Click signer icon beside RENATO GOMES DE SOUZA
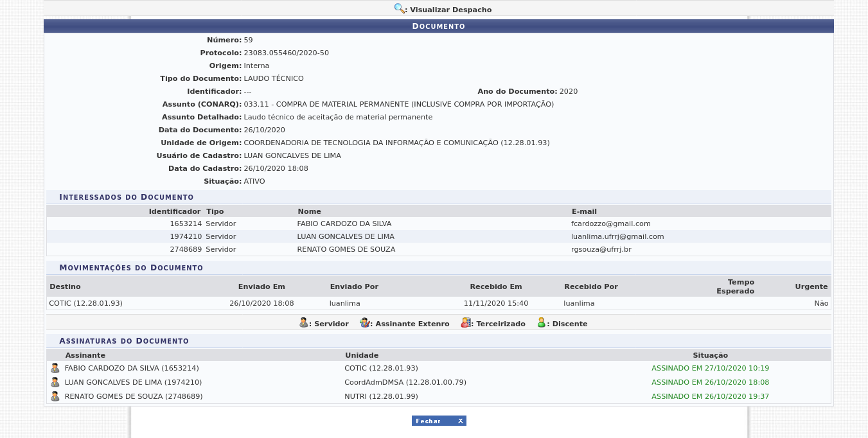 (x=55, y=397)
